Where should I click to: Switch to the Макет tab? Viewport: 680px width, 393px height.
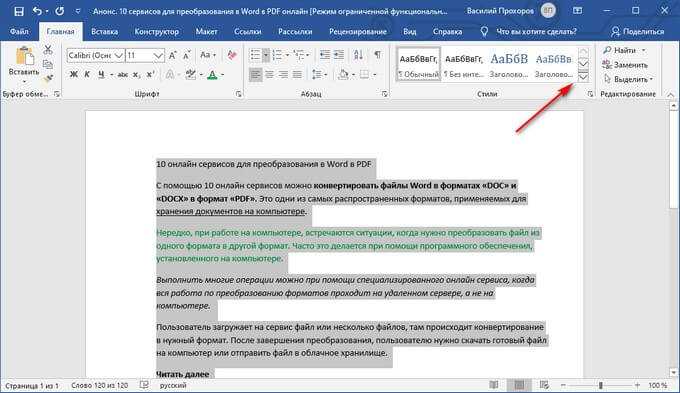[x=206, y=32]
